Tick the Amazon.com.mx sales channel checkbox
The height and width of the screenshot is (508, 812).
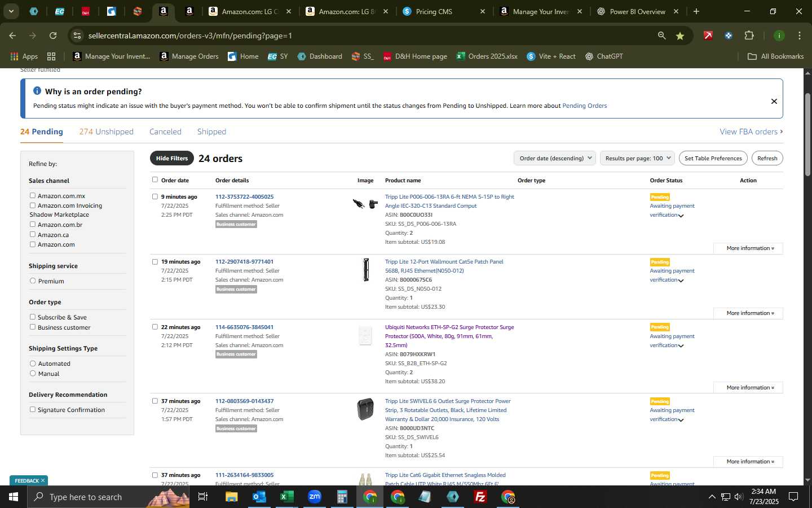pyautogui.click(x=33, y=195)
